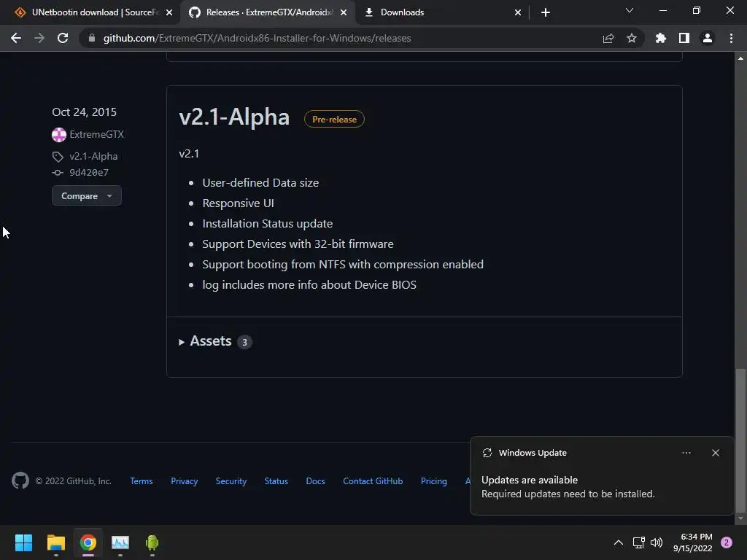Share this page via share icon
The height and width of the screenshot is (560, 747).
[608, 38]
